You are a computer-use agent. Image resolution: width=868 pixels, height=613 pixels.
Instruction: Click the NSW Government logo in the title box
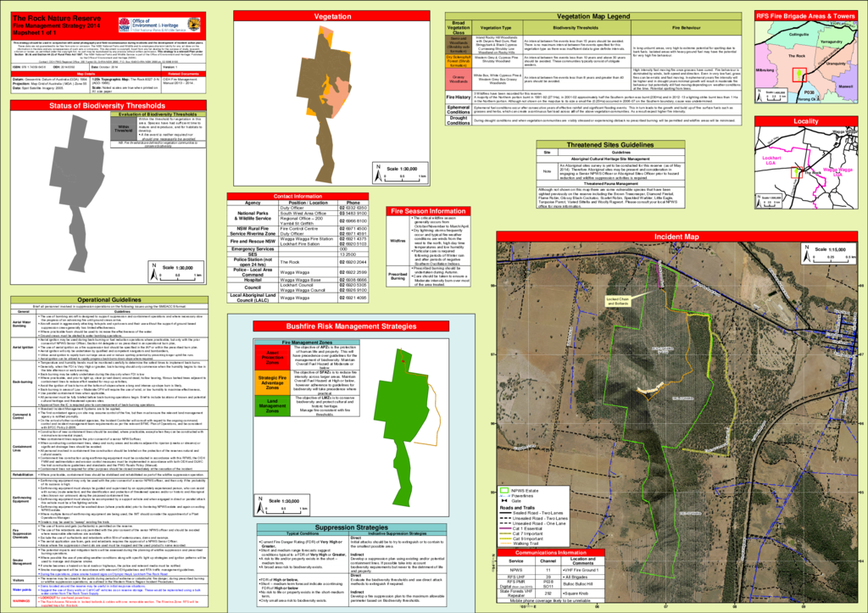(x=124, y=25)
